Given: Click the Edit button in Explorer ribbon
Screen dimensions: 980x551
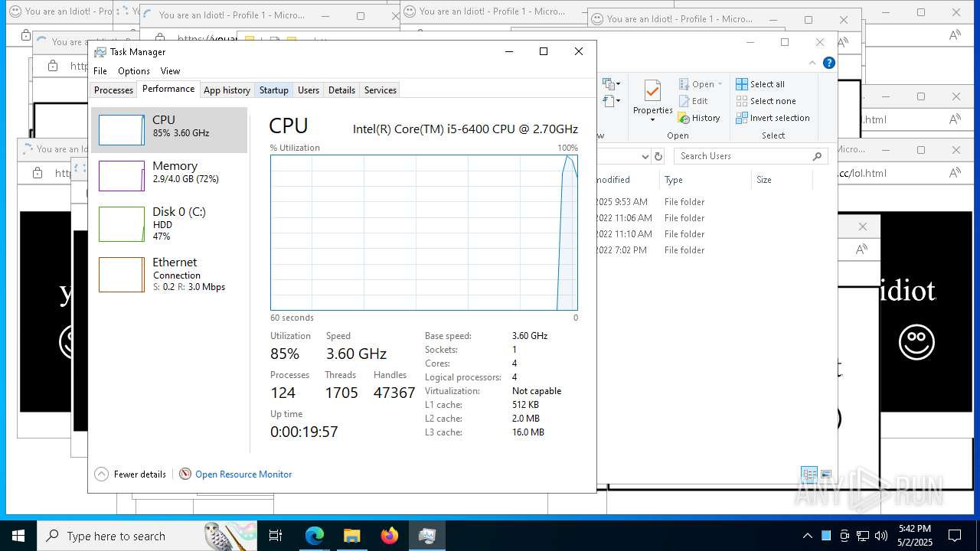Looking at the screenshot, I should (693, 101).
